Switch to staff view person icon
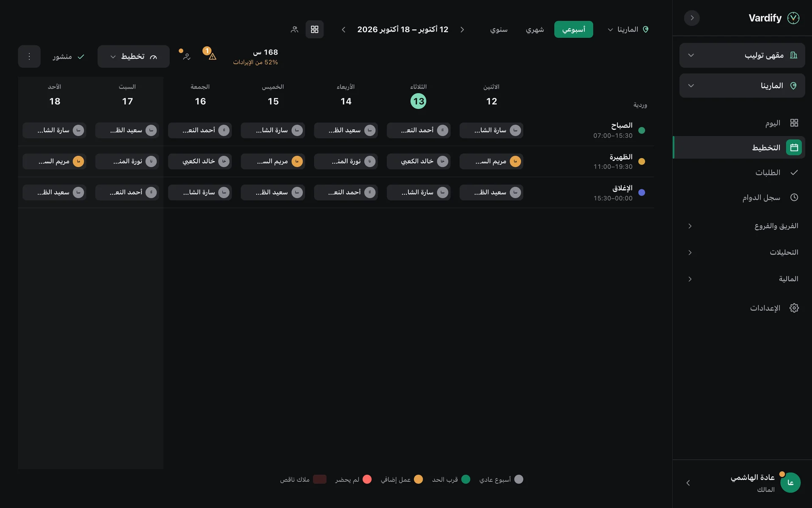This screenshot has width=812, height=508. coord(294,29)
